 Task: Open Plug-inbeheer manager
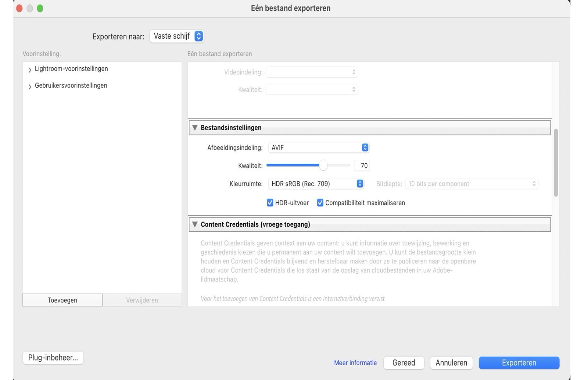pos(53,358)
